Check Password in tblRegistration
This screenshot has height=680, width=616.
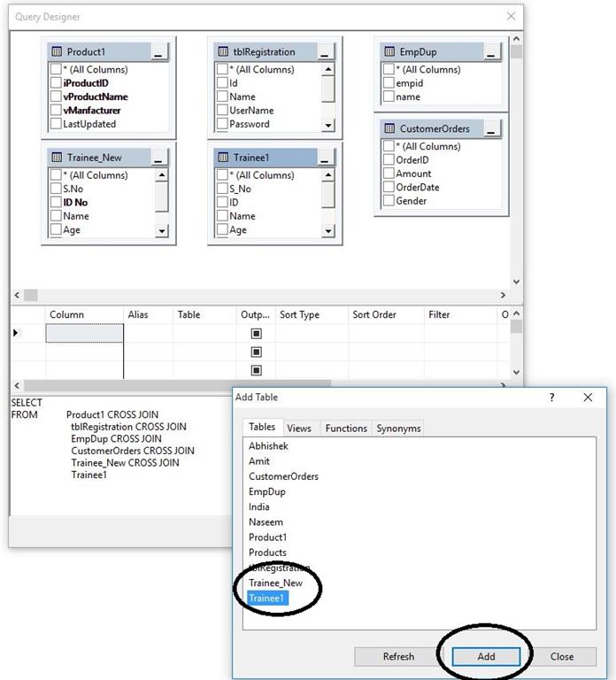(x=222, y=124)
